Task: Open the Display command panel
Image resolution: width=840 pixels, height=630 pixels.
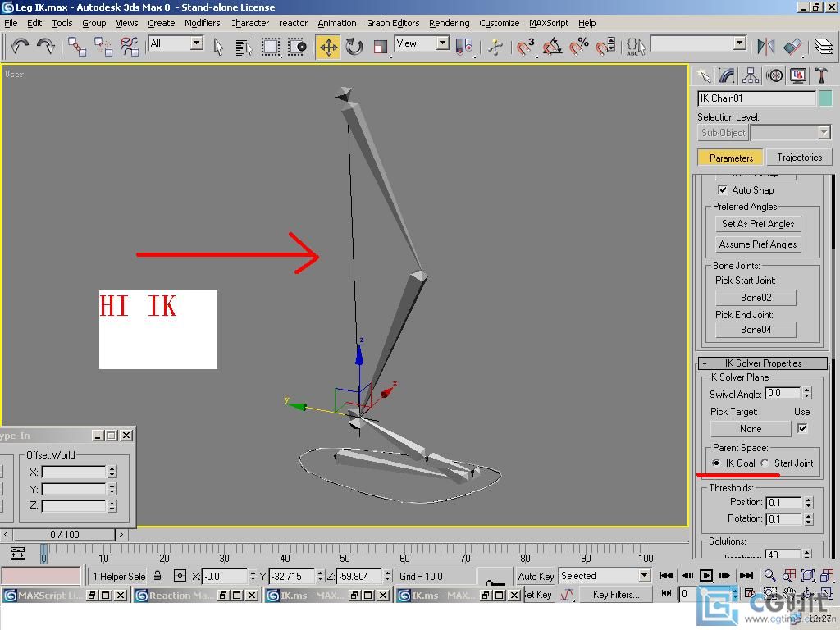Action: point(797,75)
